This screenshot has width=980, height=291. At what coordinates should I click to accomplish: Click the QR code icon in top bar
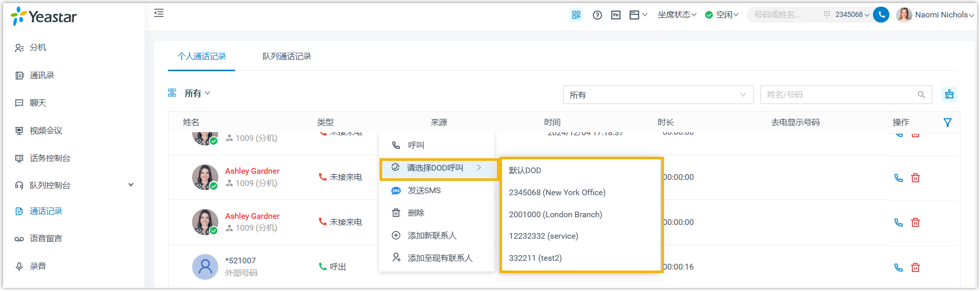pos(576,15)
